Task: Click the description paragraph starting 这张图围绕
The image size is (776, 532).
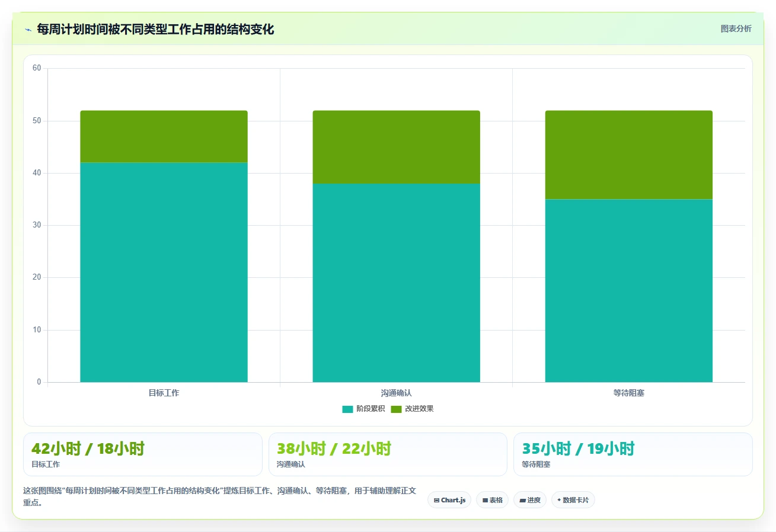Action: click(219, 496)
